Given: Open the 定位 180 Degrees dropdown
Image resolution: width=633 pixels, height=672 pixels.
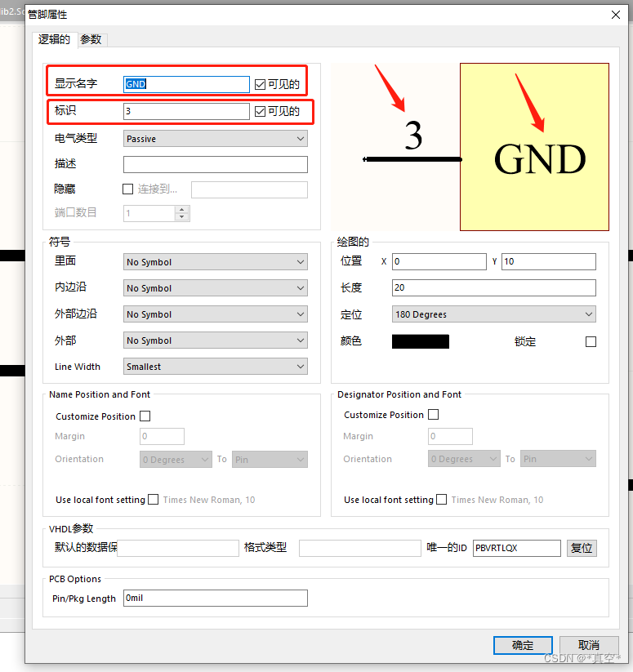Looking at the screenshot, I should coord(493,314).
